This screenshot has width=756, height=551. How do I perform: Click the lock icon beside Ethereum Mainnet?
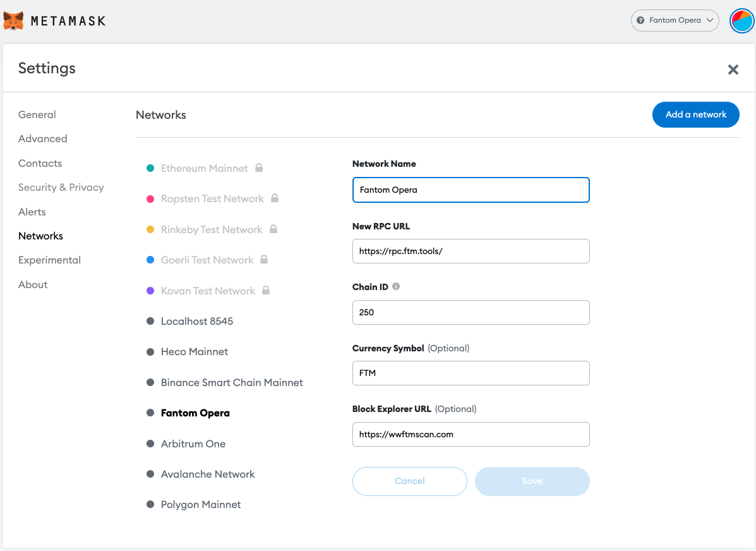point(259,167)
